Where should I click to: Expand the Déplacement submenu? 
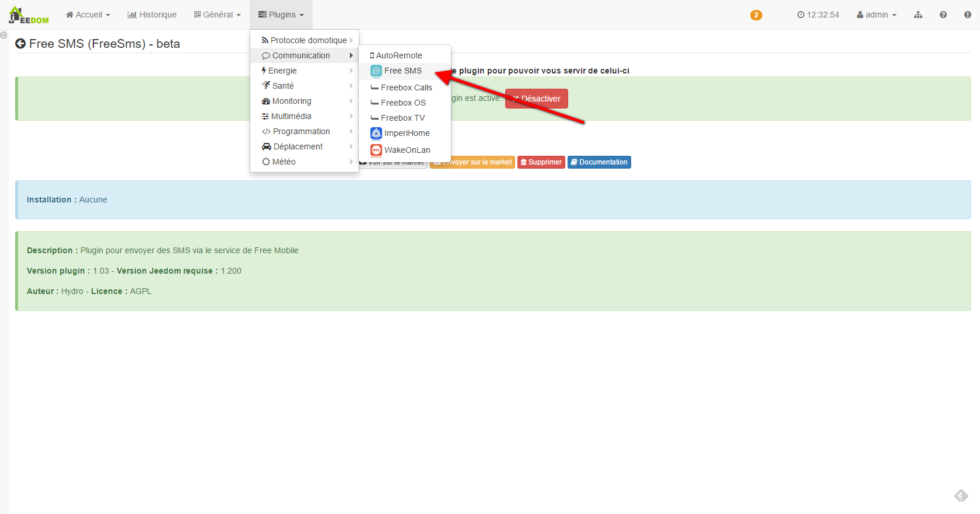[x=304, y=146]
